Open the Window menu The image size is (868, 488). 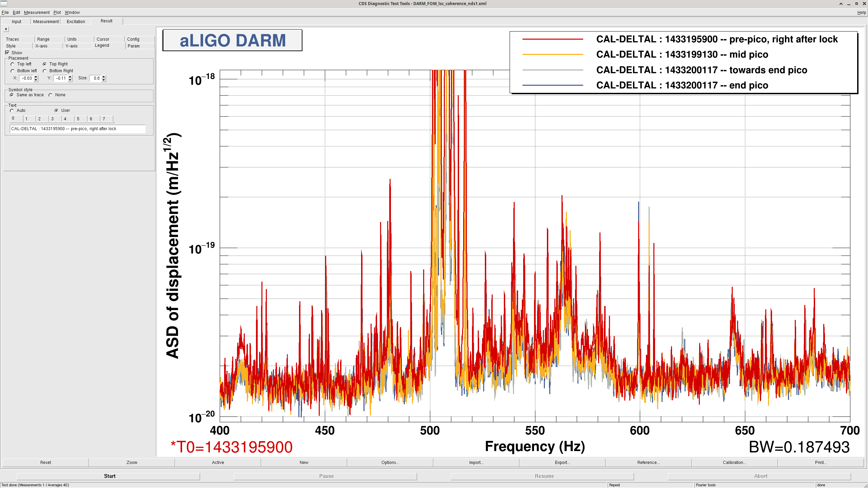(72, 13)
